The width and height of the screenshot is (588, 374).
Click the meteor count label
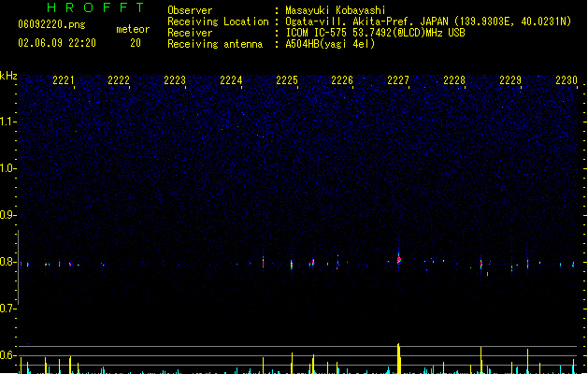[133, 29]
